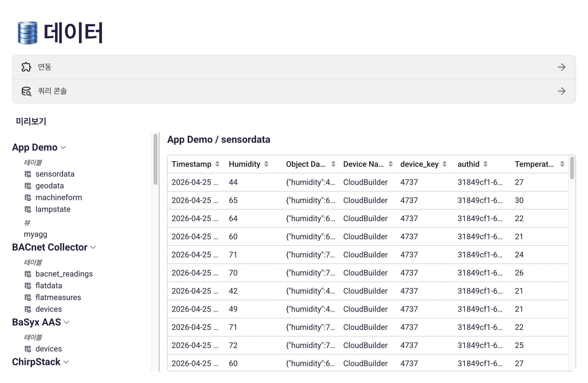Click the 미리보기 preview heading

pos(31,121)
